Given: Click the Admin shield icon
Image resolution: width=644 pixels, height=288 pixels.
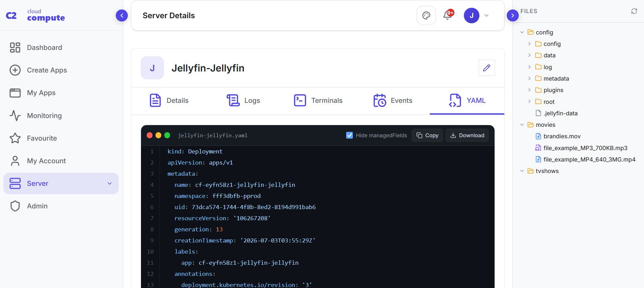Looking at the screenshot, I should 15,206.
